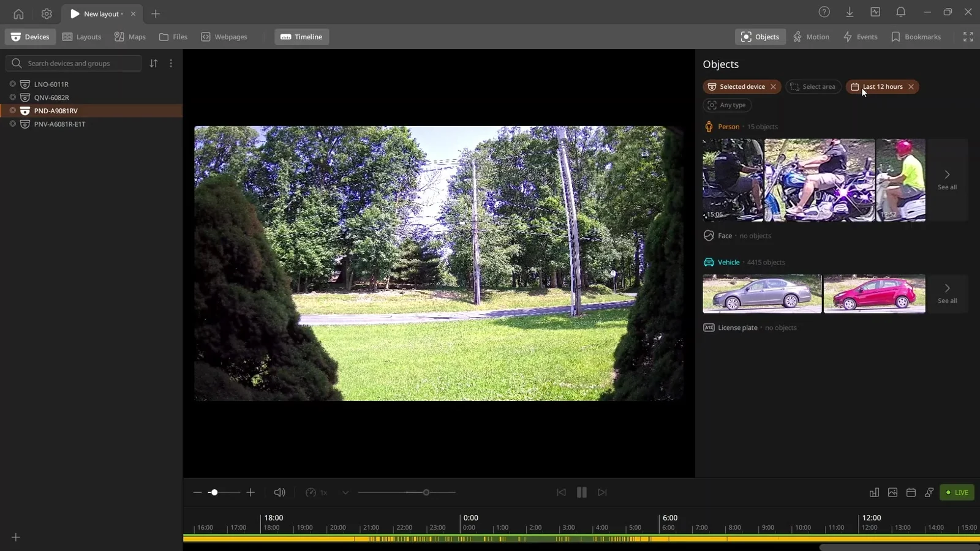The image size is (980, 551).
Task: Mute the audio volume
Action: coord(279,492)
